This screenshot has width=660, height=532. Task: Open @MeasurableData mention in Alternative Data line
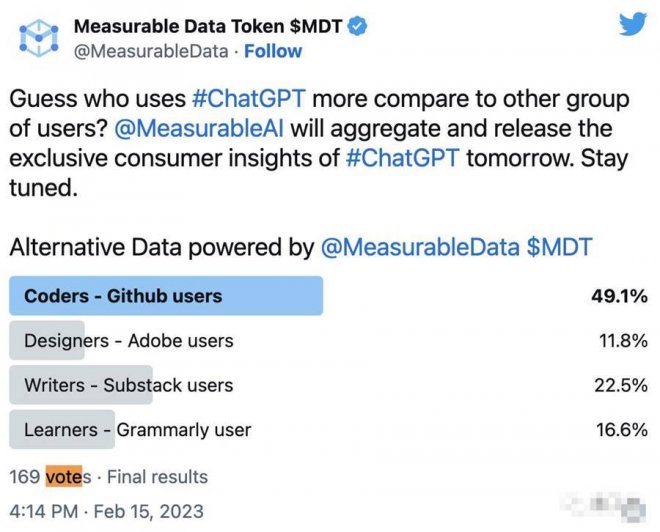click(x=418, y=249)
